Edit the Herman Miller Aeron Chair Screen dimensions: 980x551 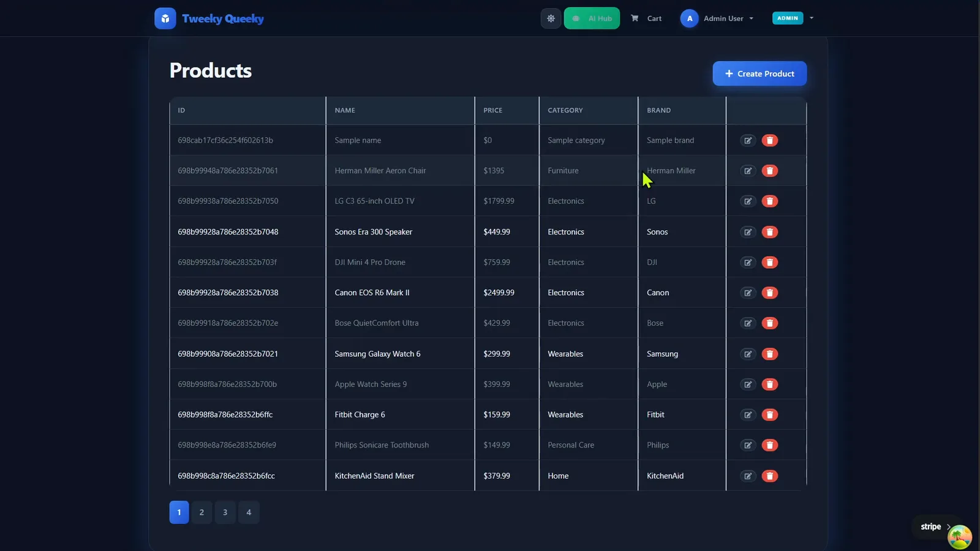pyautogui.click(x=748, y=171)
